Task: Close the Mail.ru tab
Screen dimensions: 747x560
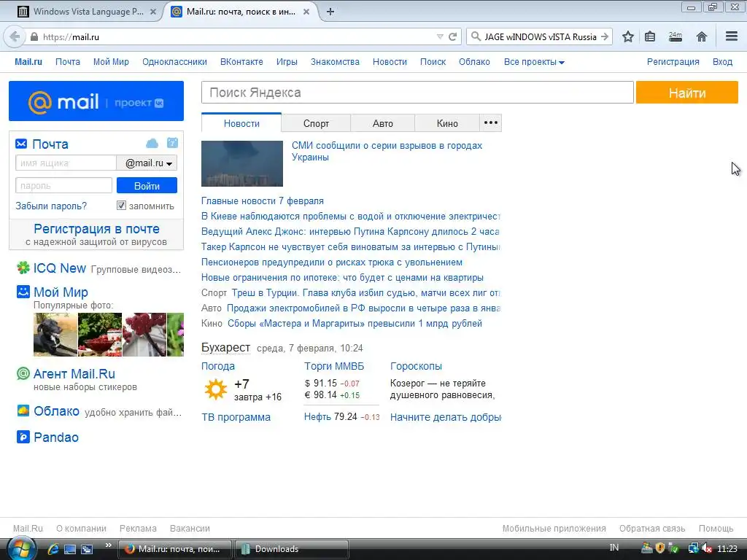Action: pos(306,12)
